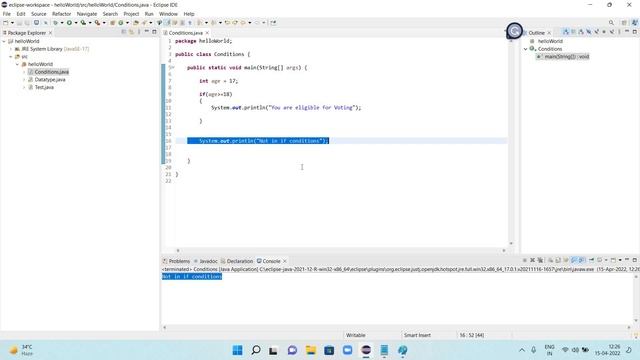Minimize the Package Explorer view
Image resolution: width=640 pixels, height=360 pixels.
coord(147,32)
